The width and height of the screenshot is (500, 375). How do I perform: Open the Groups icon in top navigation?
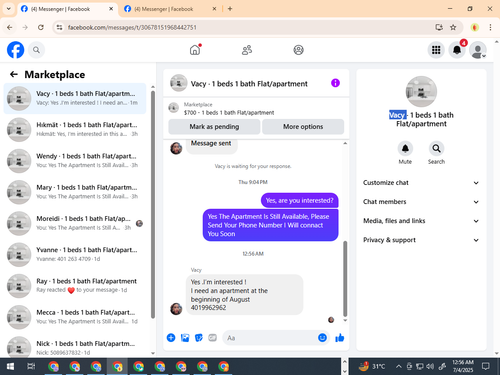coord(298,50)
